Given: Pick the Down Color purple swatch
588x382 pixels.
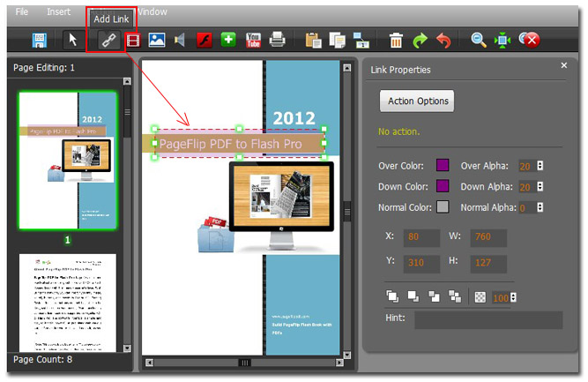Looking at the screenshot, I should pos(443,186).
